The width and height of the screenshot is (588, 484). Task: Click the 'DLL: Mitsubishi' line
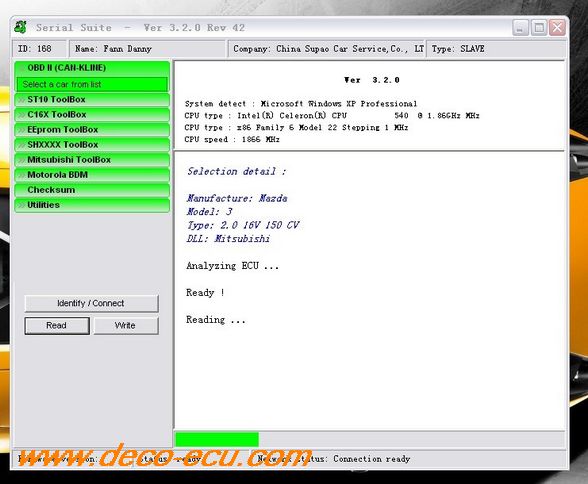click(228, 239)
